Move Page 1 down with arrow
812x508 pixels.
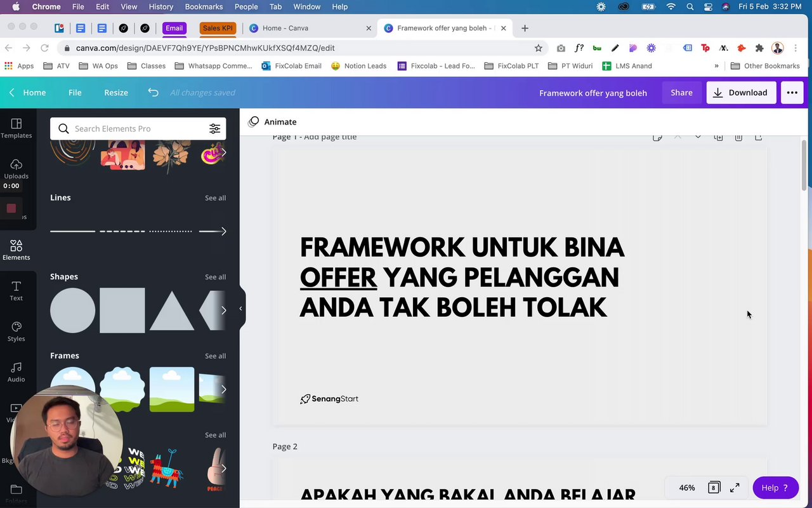698,137
